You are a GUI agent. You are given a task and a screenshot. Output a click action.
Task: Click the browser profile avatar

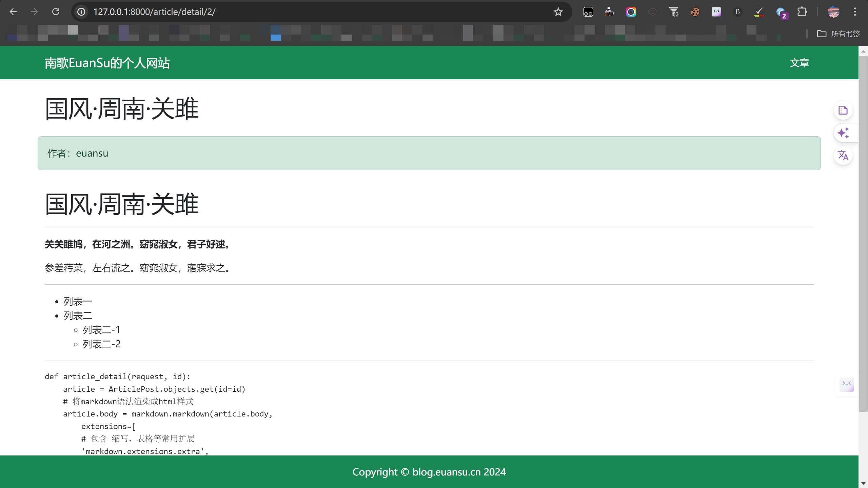[x=833, y=12]
